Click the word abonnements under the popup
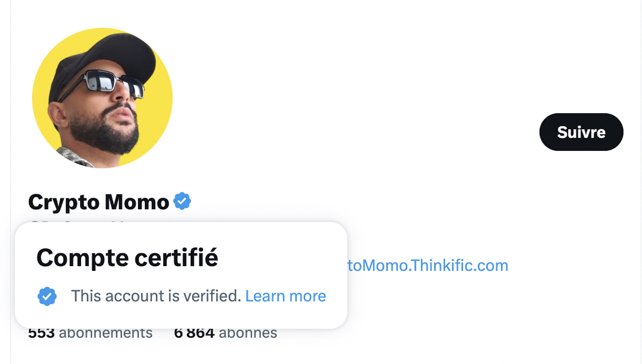Screen dimensions: 642x364 (106, 333)
